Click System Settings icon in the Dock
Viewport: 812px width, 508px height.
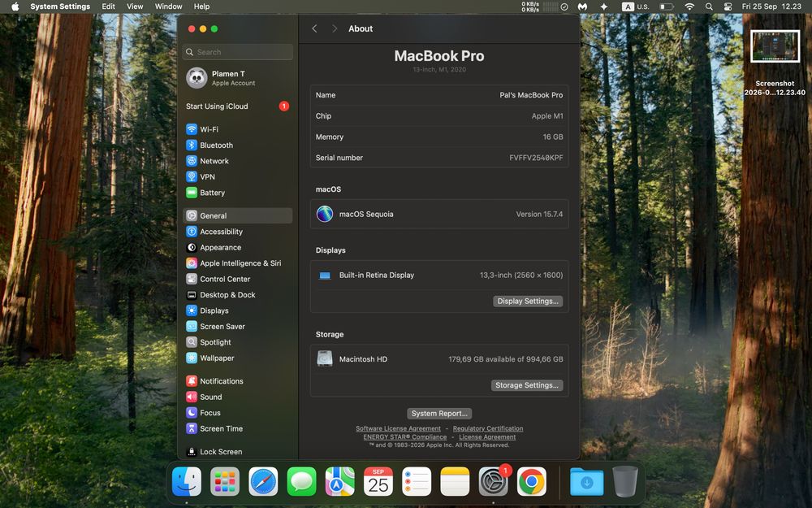tap(493, 481)
